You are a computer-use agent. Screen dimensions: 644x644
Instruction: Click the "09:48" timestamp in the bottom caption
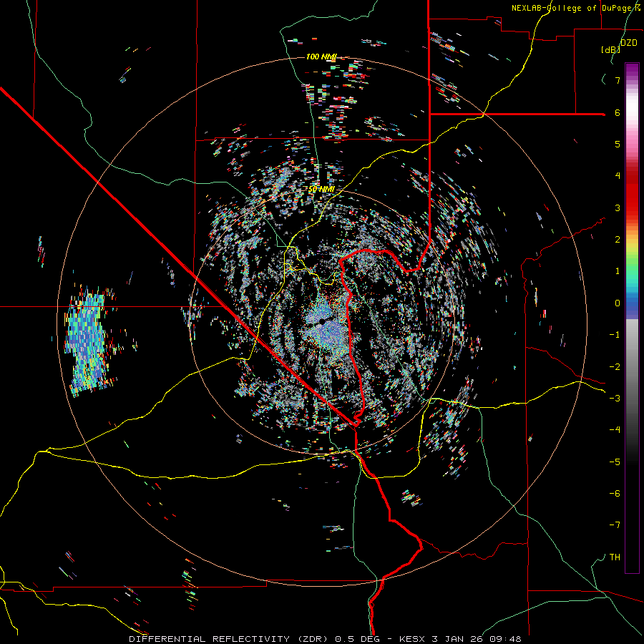click(x=505, y=639)
